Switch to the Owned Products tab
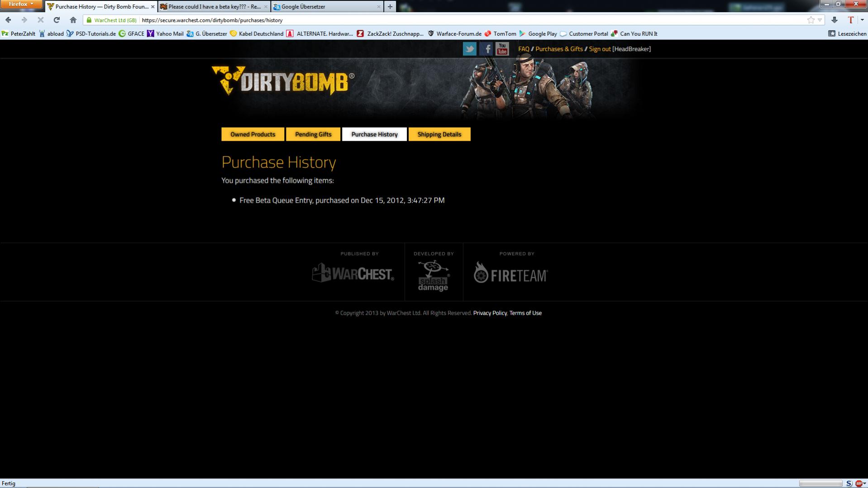The height and width of the screenshot is (488, 868). pyautogui.click(x=253, y=134)
